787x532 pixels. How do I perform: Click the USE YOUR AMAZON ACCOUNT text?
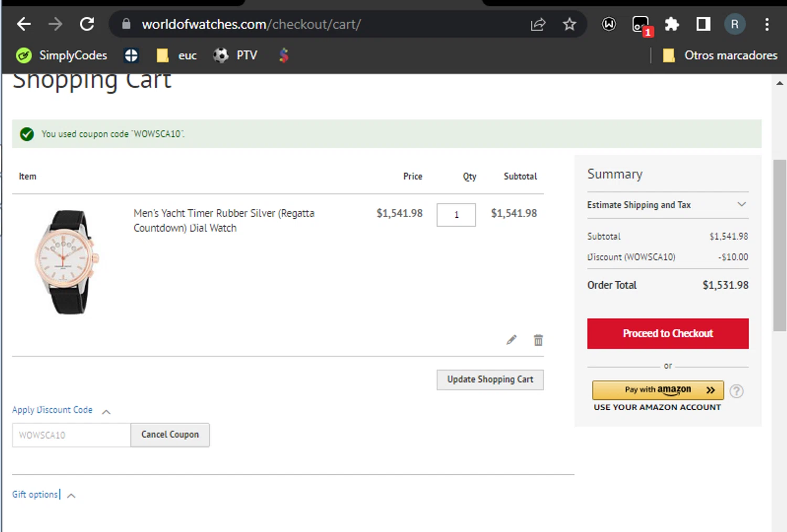pos(657,407)
